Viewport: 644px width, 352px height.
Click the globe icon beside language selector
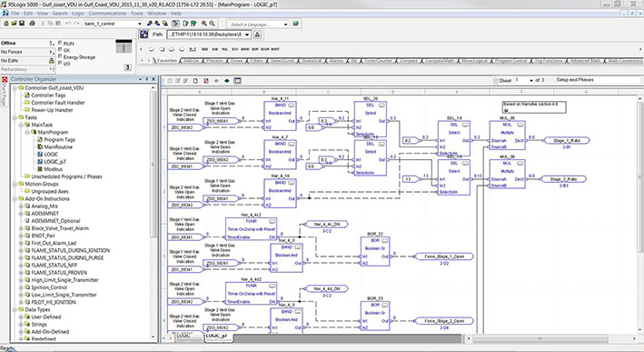pos(295,24)
